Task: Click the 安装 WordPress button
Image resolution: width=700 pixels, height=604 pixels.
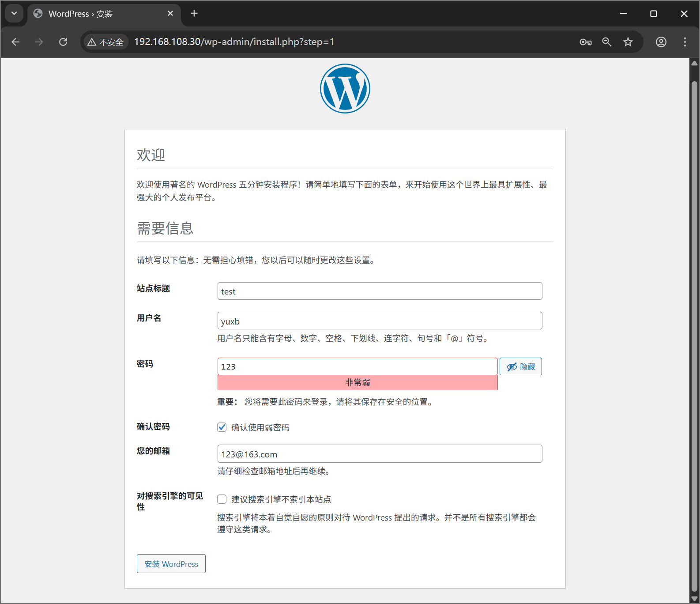Action: (x=171, y=564)
